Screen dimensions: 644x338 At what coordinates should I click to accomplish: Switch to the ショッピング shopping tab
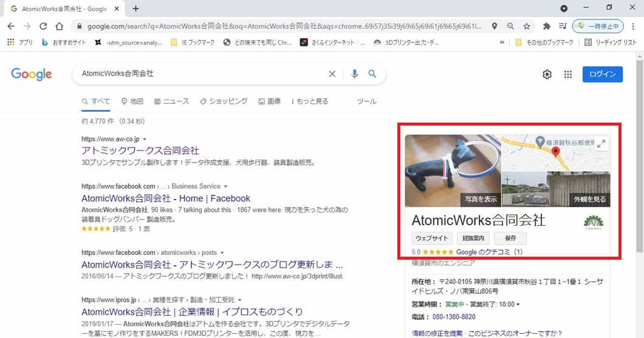[x=224, y=101]
